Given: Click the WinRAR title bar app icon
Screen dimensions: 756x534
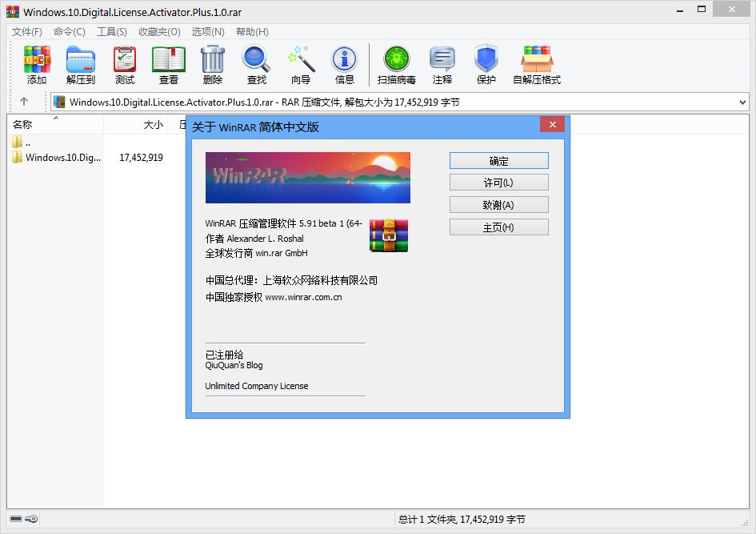Looking at the screenshot, I should pos(13,11).
